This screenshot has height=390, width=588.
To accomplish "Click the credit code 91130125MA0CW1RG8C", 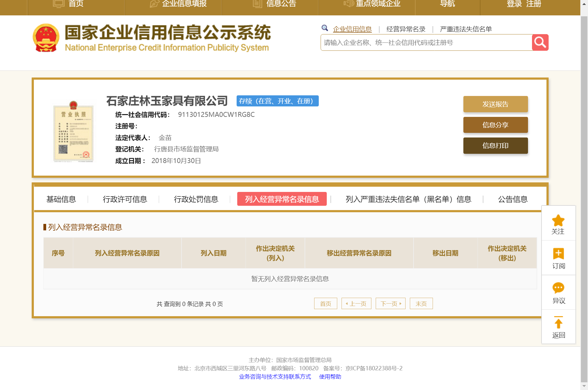I will [x=216, y=114].
